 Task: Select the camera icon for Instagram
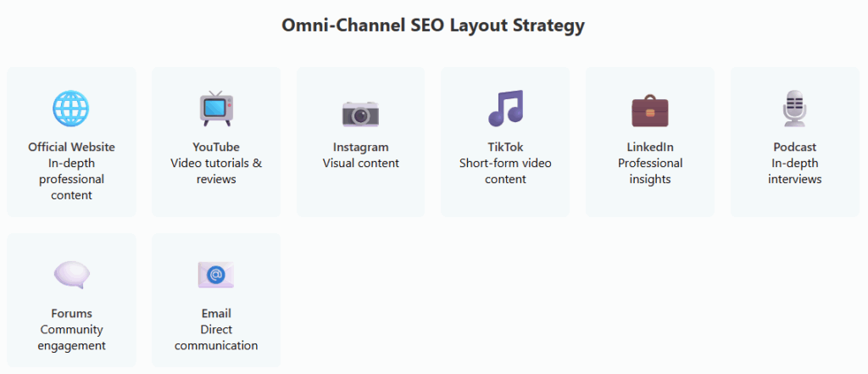360,111
